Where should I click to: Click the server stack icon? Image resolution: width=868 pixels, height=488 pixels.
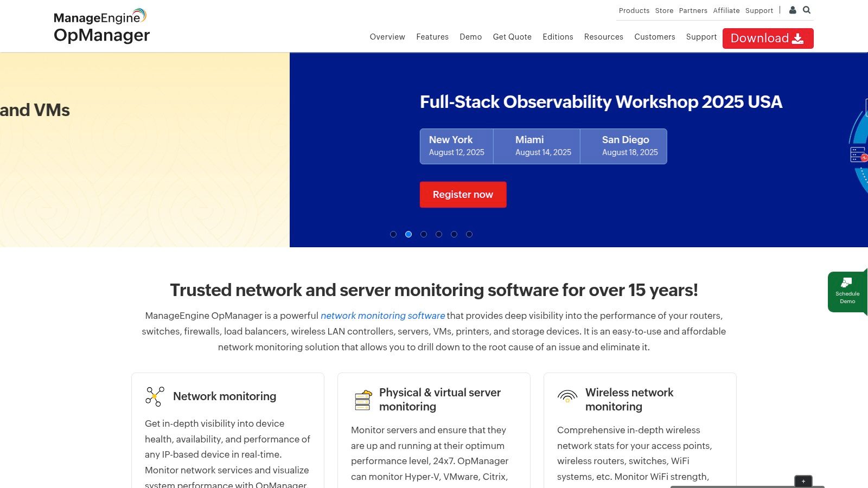[363, 400]
